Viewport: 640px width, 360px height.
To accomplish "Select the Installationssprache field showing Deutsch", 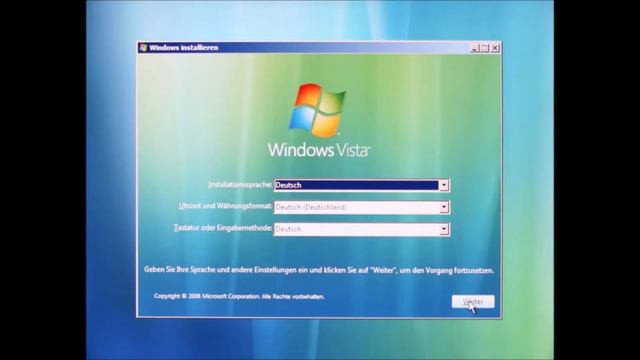I will pyautogui.click(x=362, y=185).
